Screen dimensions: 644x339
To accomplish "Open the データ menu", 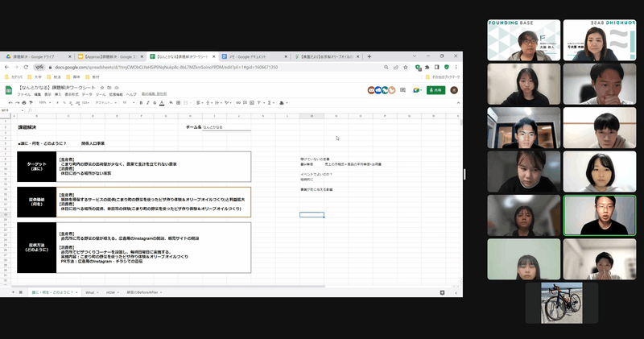I will coord(87,94).
